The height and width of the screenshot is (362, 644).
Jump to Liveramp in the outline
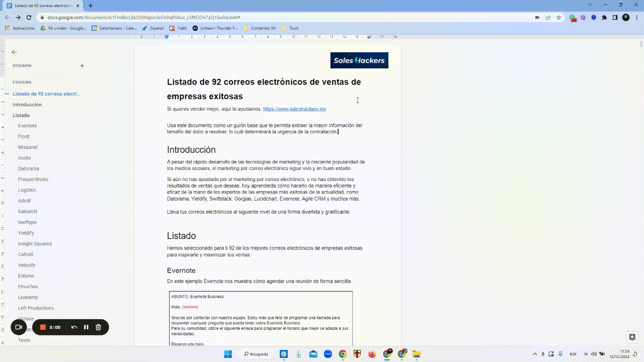coord(28,297)
